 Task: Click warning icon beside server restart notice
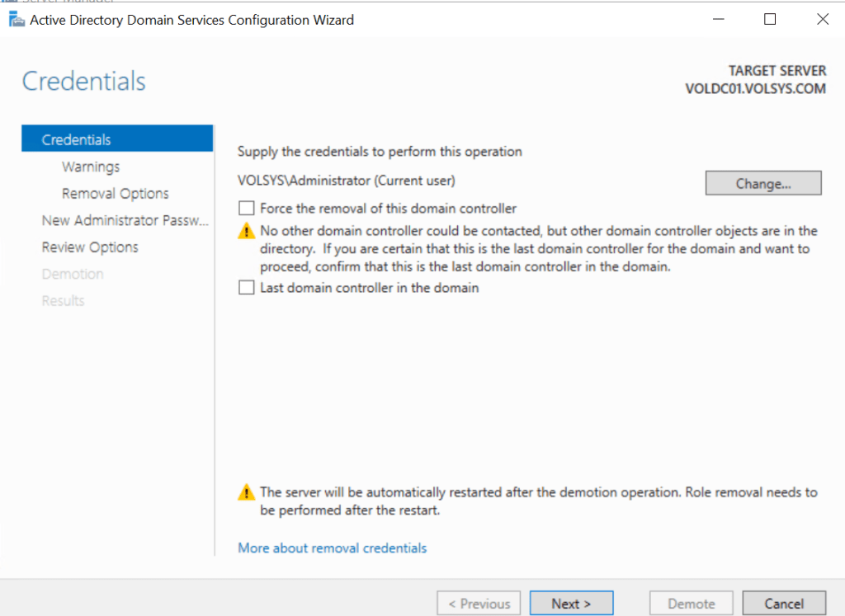click(x=246, y=493)
